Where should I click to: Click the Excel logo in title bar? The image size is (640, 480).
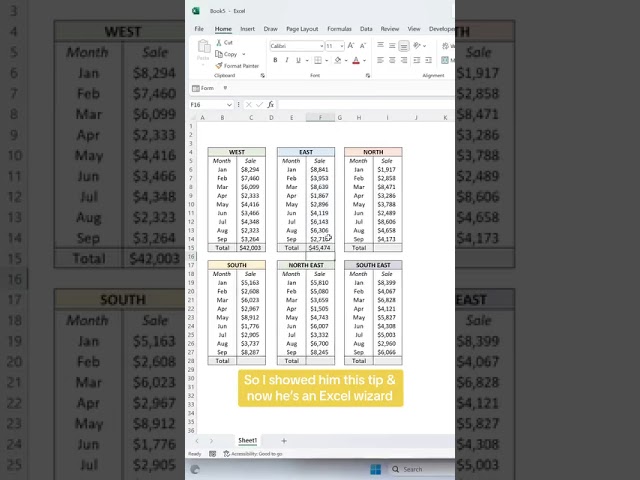(x=196, y=11)
